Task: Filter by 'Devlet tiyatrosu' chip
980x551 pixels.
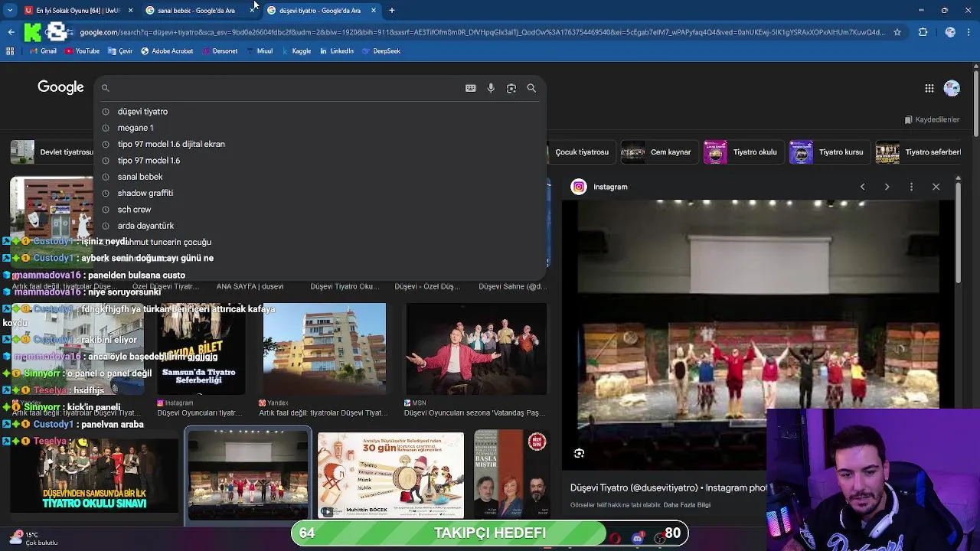Action: coord(52,152)
